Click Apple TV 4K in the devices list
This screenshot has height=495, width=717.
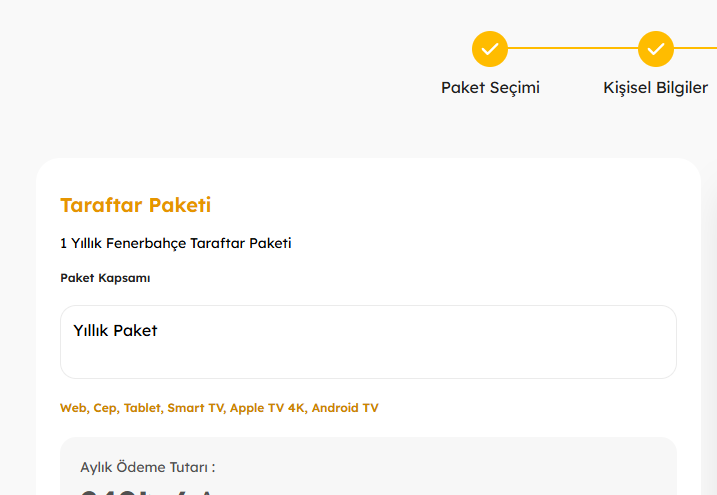(x=269, y=408)
